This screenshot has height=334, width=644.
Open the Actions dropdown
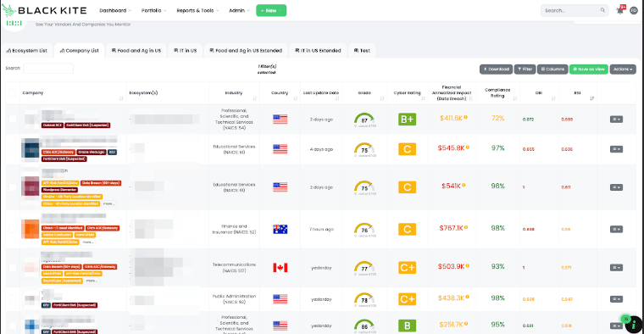623,70
